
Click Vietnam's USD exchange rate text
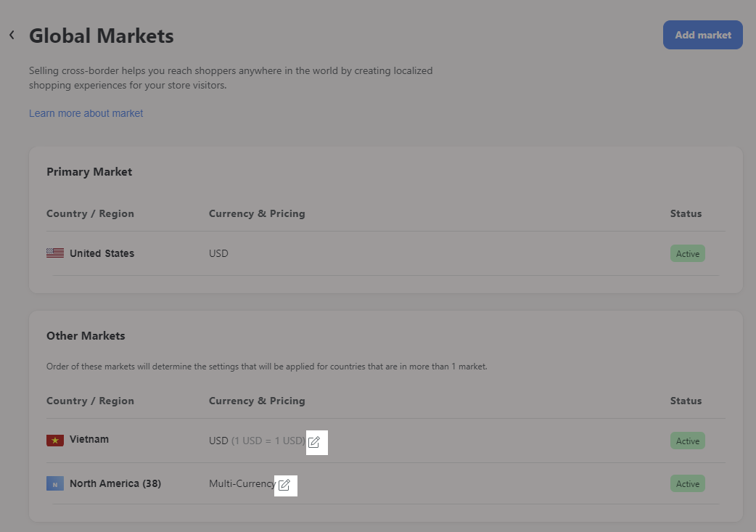click(257, 441)
